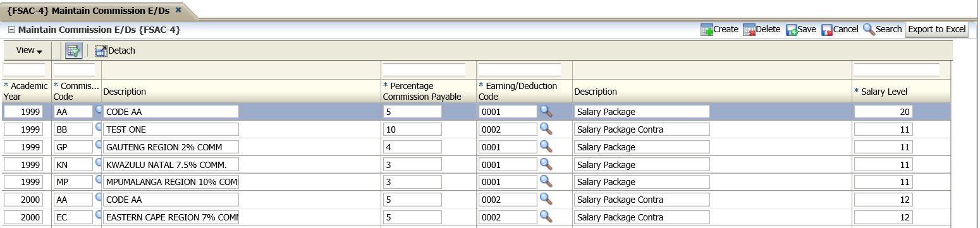Open earning code lookup for CODE AA 1999 row
Screen dimensions: 980x228
tap(546, 111)
